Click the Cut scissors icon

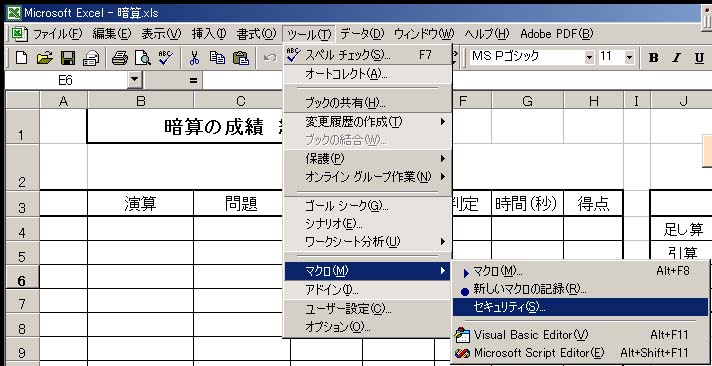(194, 58)
